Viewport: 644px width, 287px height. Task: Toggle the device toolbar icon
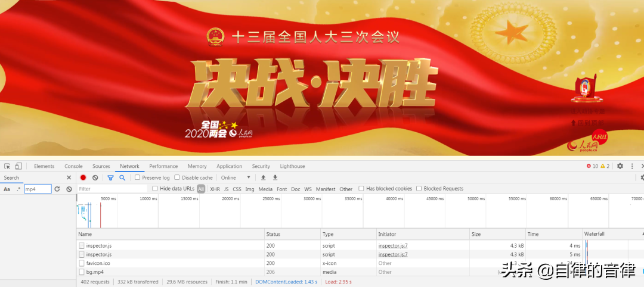click(18, 166)
